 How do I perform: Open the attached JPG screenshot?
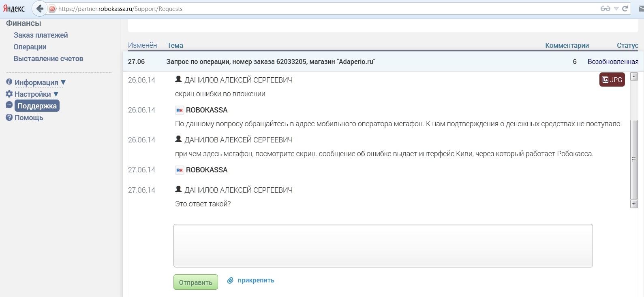click(612, 80)
